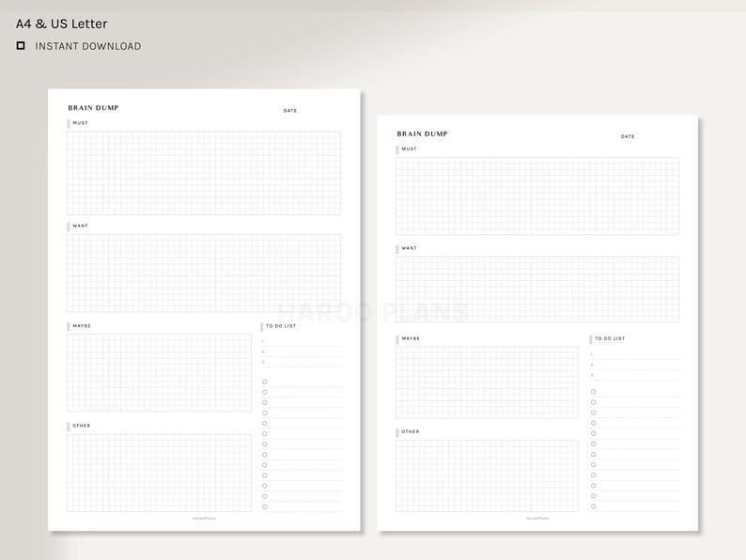
Task: Click the WANT label on right page
Action: pos(409,248)
